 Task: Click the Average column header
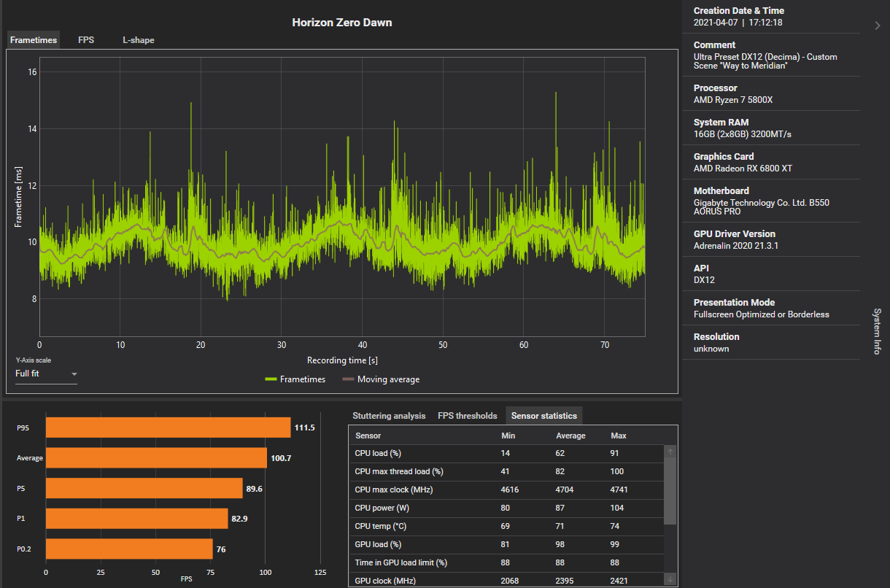570,436
